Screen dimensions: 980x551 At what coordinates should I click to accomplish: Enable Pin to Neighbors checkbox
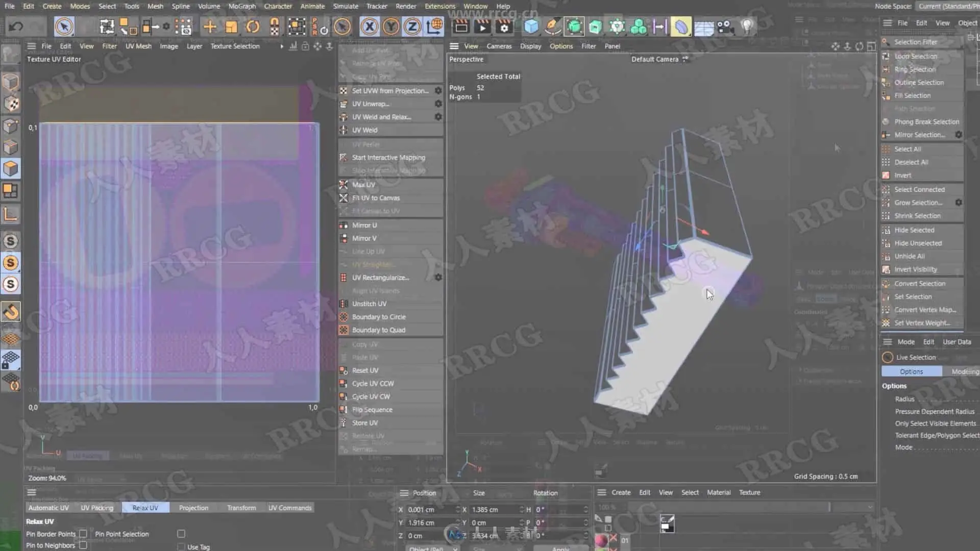[83, 545]
